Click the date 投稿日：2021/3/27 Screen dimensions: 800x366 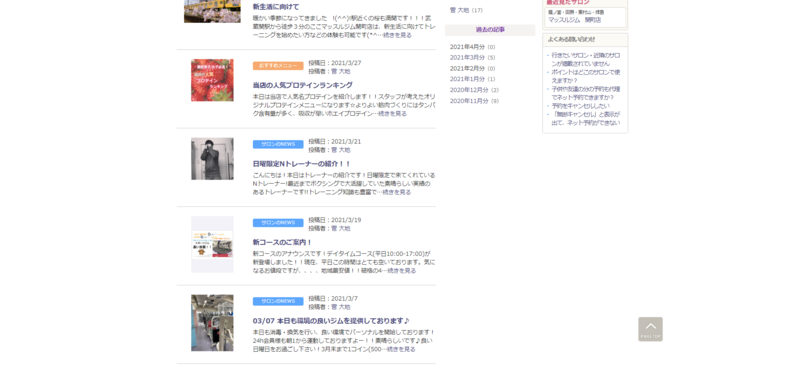(x=335, y=63)
